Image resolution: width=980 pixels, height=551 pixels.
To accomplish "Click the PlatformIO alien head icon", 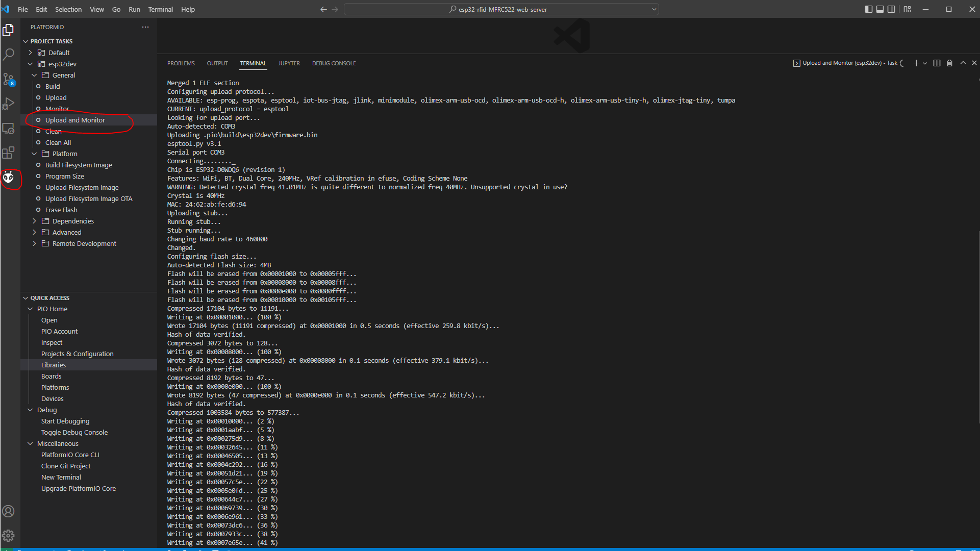I will click(x=8, y=177).
